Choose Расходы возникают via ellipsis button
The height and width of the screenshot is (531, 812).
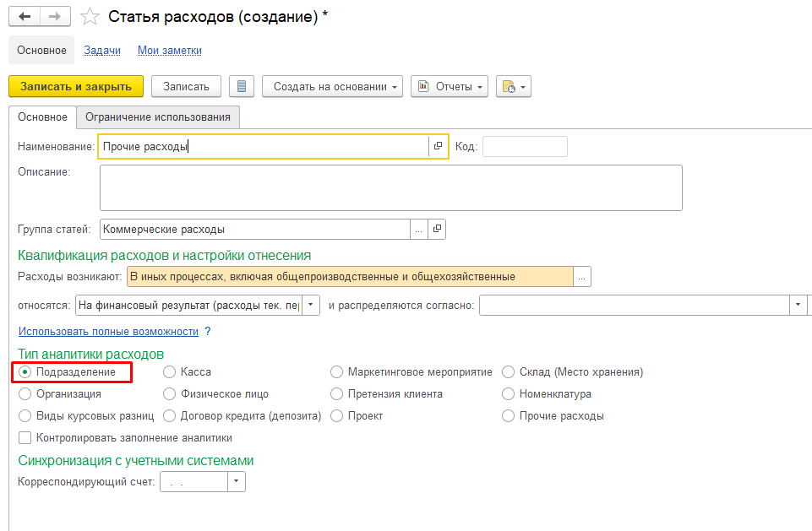(581, 276)
